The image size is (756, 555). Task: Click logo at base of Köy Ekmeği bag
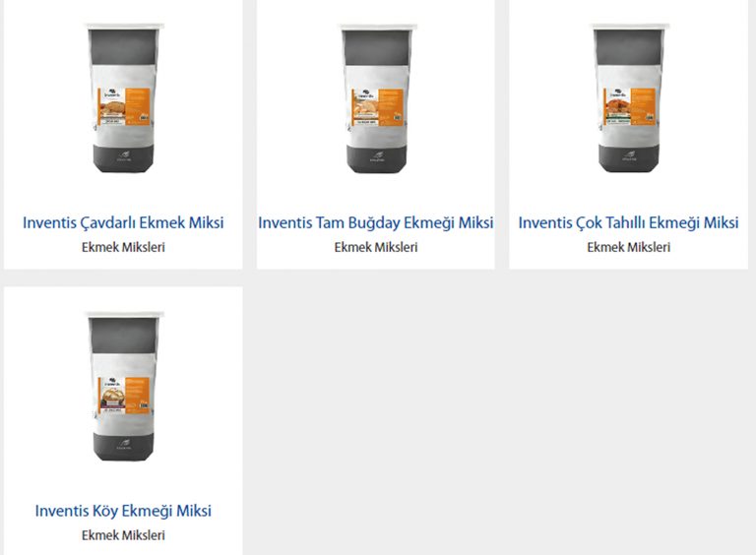[x=124, y=444]
